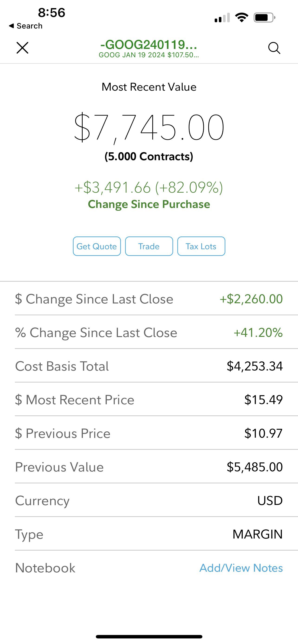298x644 pixels.
Task: Tap the $7,745.00 most recent value
Action: point(149,128)
